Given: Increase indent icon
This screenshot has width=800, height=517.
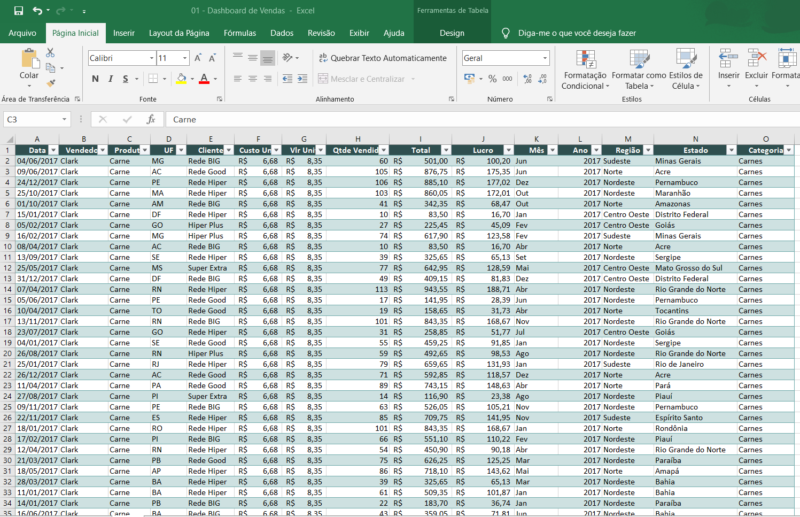Looking at the screenshot, I should coord(303,79).
